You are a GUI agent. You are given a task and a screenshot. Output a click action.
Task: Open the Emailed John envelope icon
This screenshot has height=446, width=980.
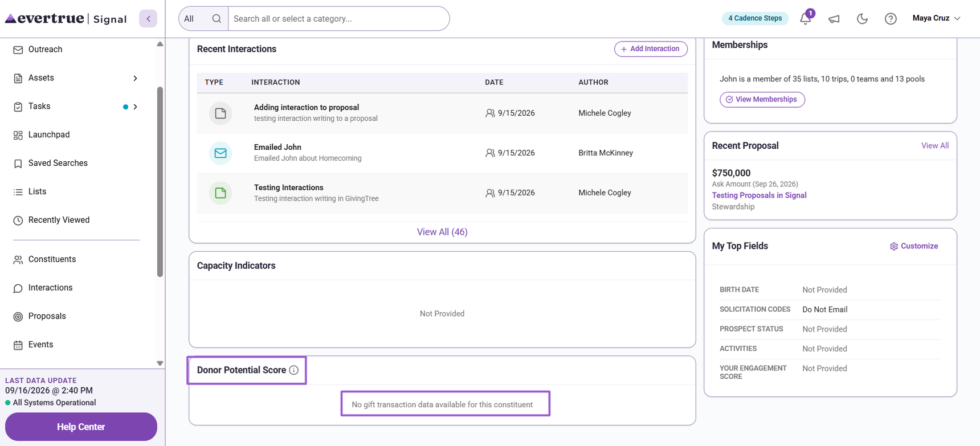coord(220,153)
